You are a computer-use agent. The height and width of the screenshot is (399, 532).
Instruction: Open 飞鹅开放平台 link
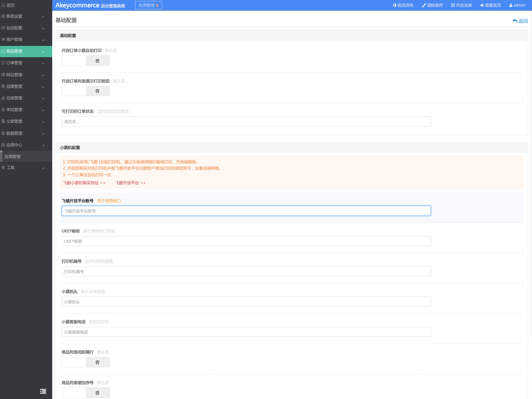[130, 183]
